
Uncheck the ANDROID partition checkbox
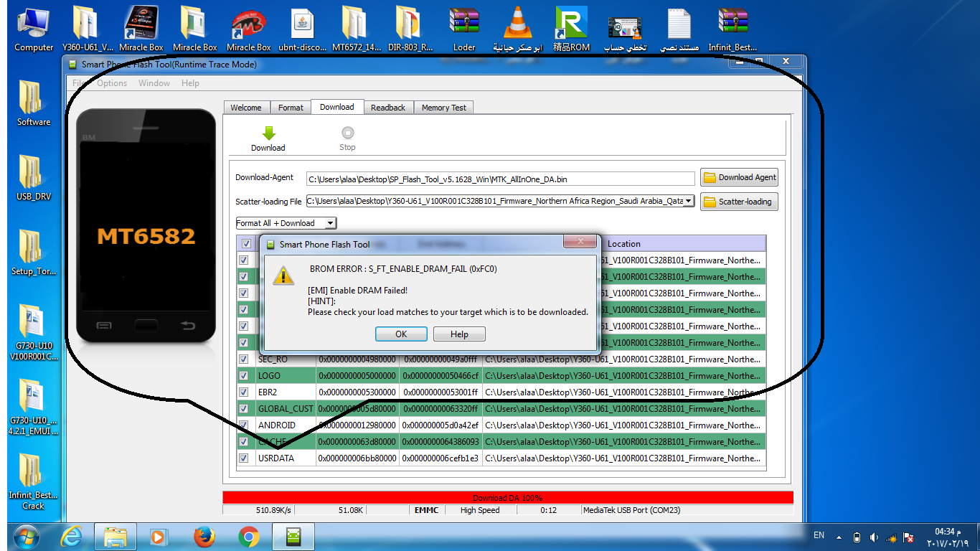(x=244, y=425)
